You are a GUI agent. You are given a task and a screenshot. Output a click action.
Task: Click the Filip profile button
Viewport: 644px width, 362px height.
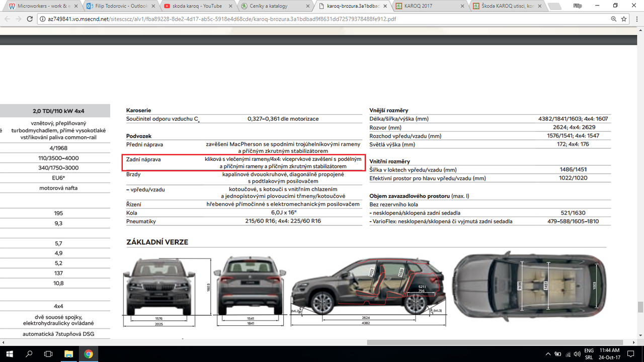pos(577,5)
